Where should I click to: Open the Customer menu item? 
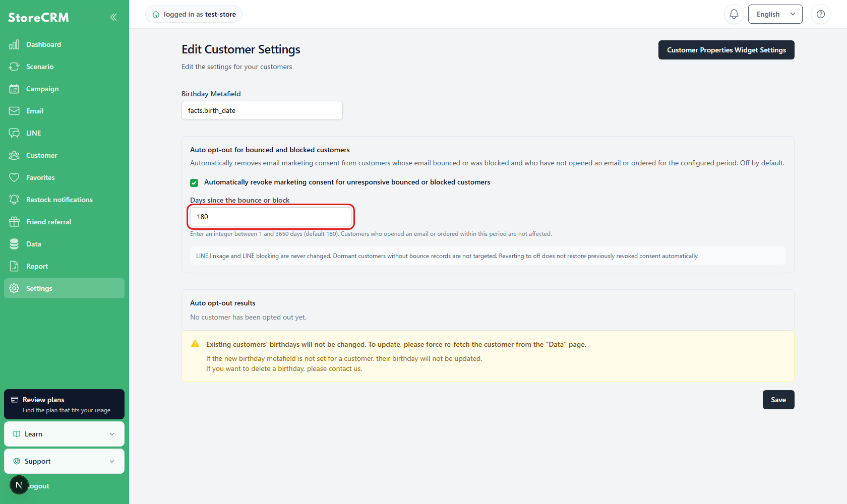tap(65, 155)
